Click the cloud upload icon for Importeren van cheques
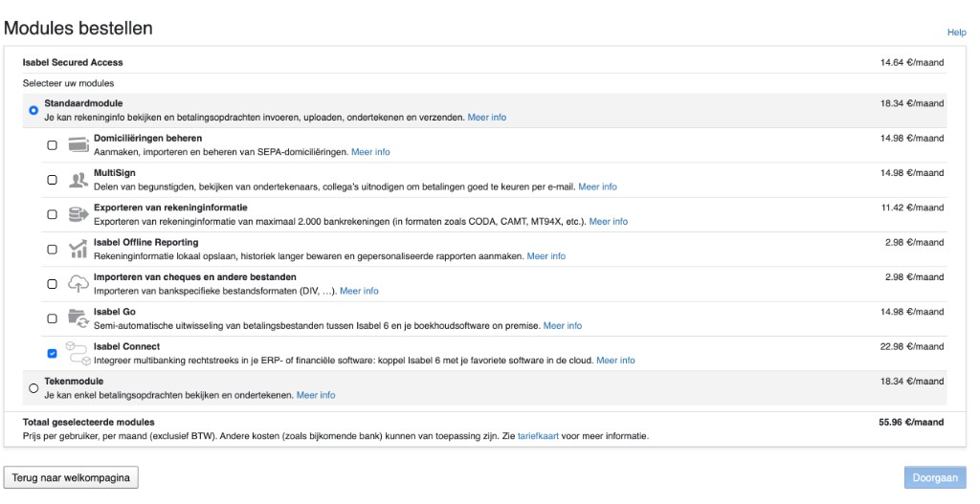 click(x=78, y=284)
